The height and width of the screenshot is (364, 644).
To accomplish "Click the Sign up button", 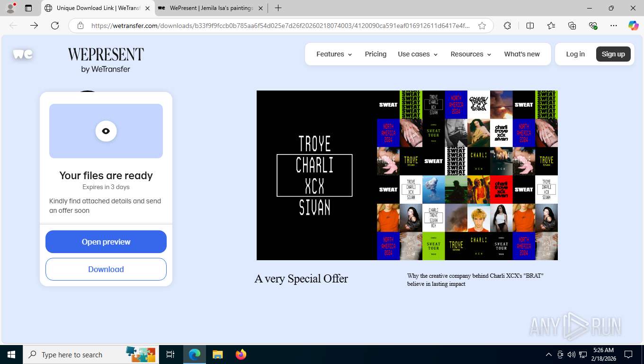I will click(x=613, y=54).
